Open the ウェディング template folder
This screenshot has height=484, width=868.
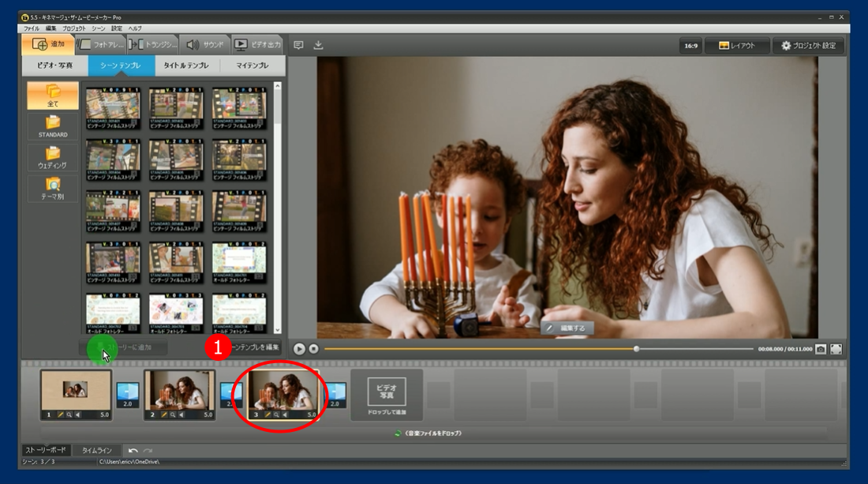click(53, 157)
